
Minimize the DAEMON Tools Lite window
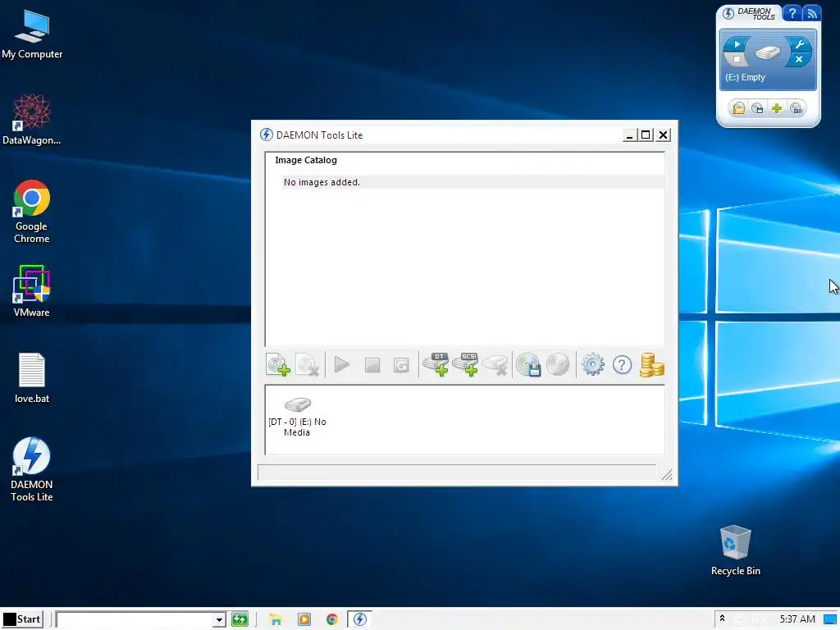pyautogui.click(x=629, y=135)
